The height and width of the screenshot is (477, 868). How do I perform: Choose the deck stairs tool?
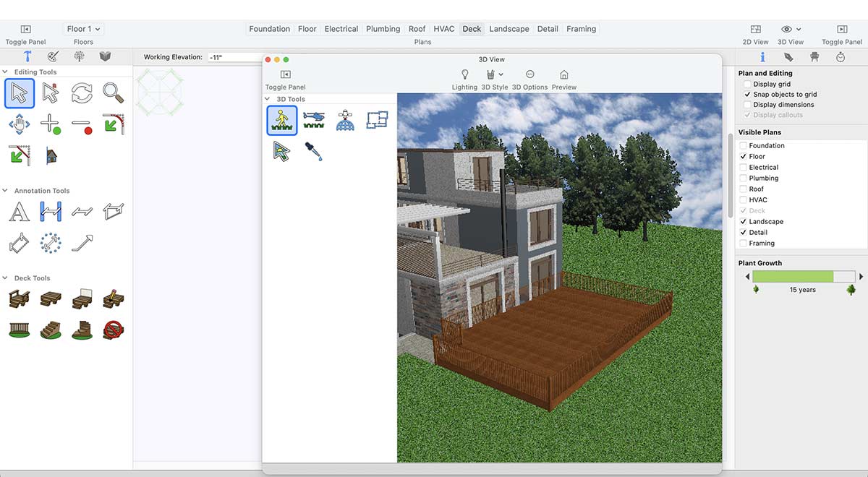tap(50, 330)
